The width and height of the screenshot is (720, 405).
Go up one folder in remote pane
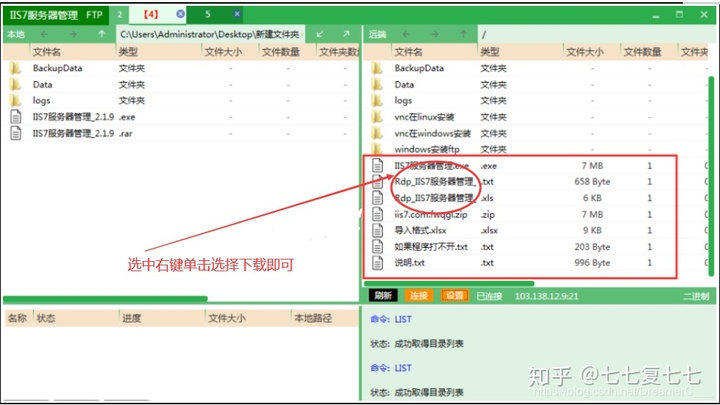pyautogui.click(x=463, y=34)
